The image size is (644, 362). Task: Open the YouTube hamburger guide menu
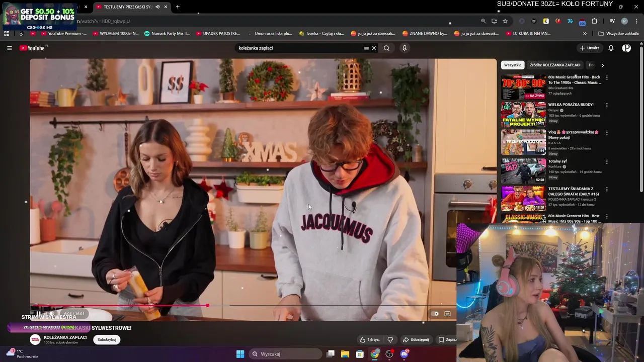point(10,48)
